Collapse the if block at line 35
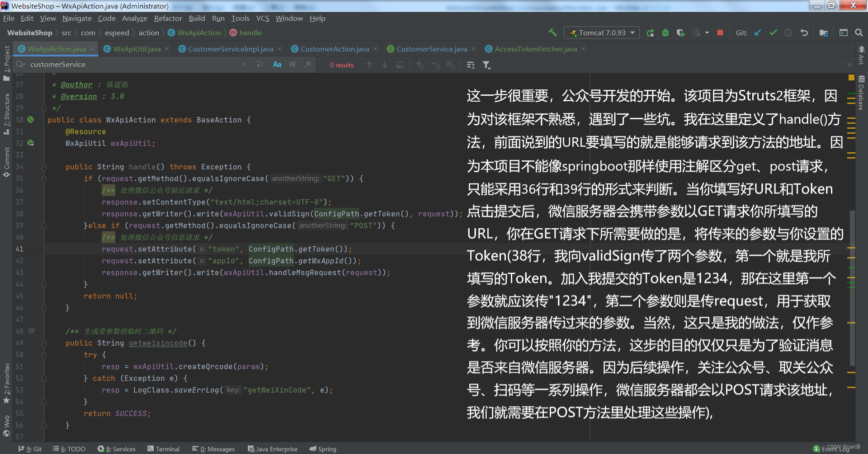 [x=44, y=179]
